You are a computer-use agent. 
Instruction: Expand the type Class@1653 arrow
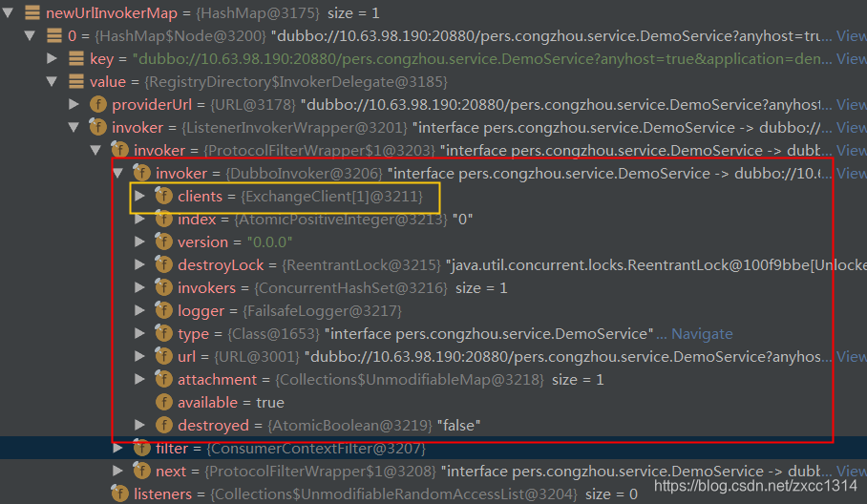click(140, 334)
